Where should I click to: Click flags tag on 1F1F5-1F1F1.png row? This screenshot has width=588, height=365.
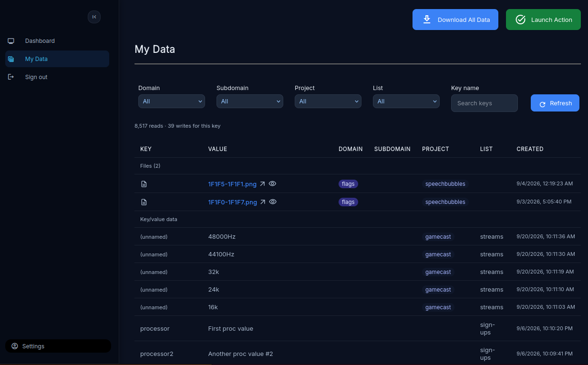coord(348,184)
